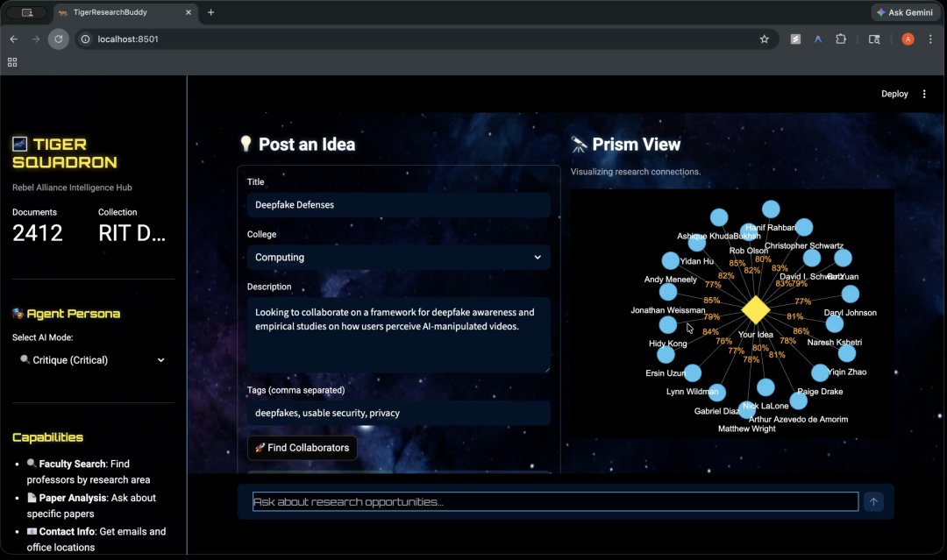Bookmark this page with the star icon
The width and height of the screenshot is (947, 560).
click(x=764, y=39)
